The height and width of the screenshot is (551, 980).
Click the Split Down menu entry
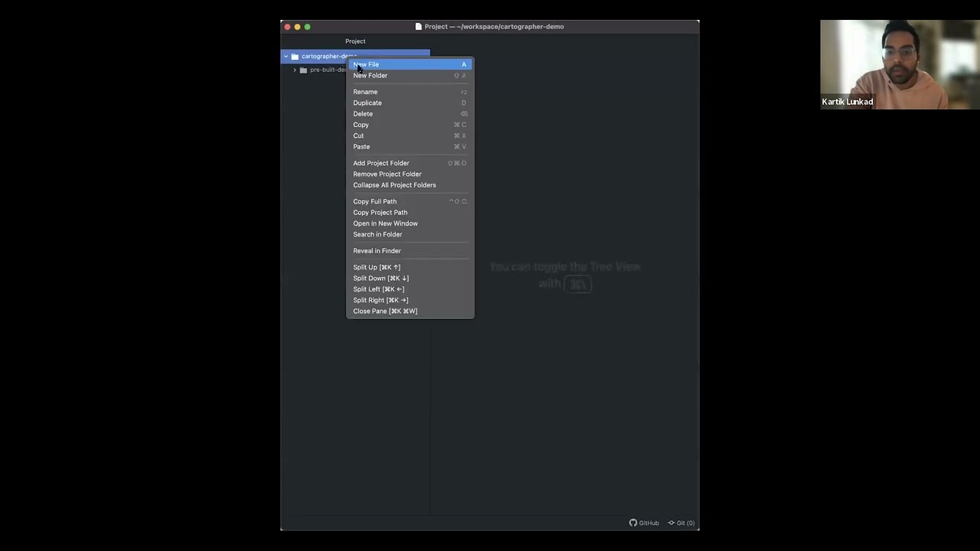point(410,278)
